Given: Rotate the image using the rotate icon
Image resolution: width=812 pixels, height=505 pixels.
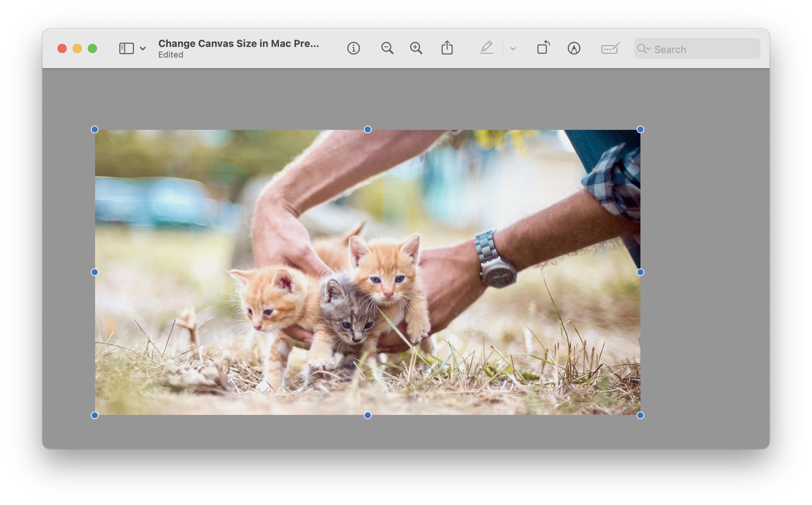Looking at the screenshot, I should (x=543, y=47).
